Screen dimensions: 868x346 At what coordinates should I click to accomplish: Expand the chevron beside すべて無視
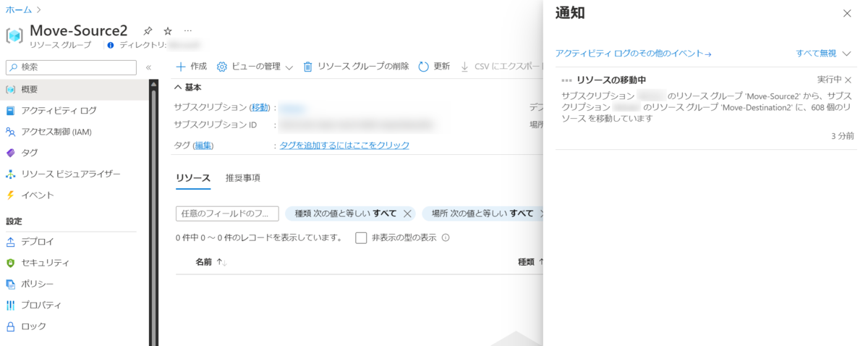tap(847, 54)
